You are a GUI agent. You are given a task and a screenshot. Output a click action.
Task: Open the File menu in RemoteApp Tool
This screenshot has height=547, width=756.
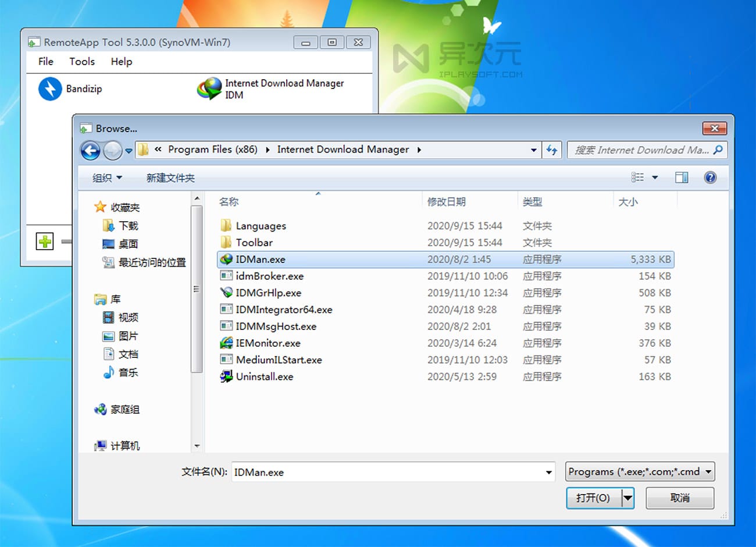point(45,62)
